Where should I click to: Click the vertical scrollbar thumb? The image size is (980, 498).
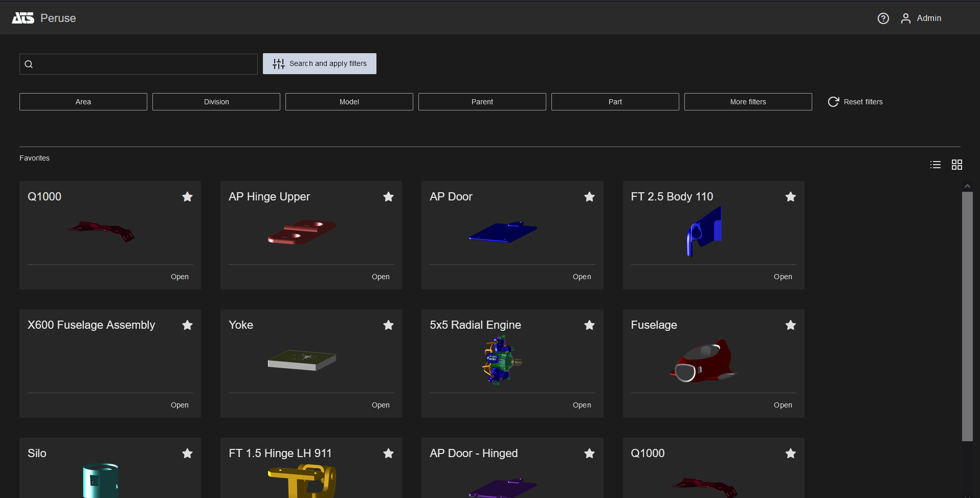[x=967, y=316]
